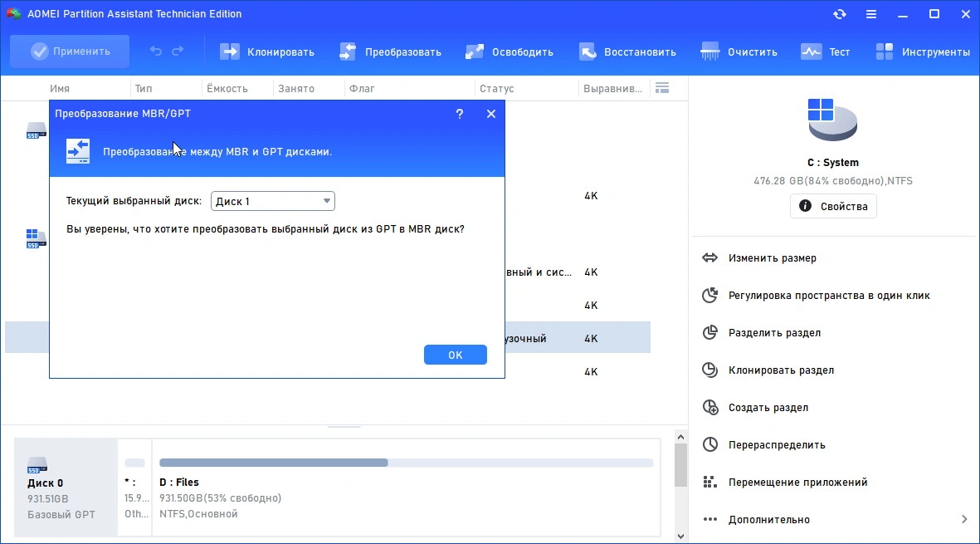The height and width of the screenshot is (544, 980).
Task: Click the undo arrow icon
Action: (x=156, y=51)
